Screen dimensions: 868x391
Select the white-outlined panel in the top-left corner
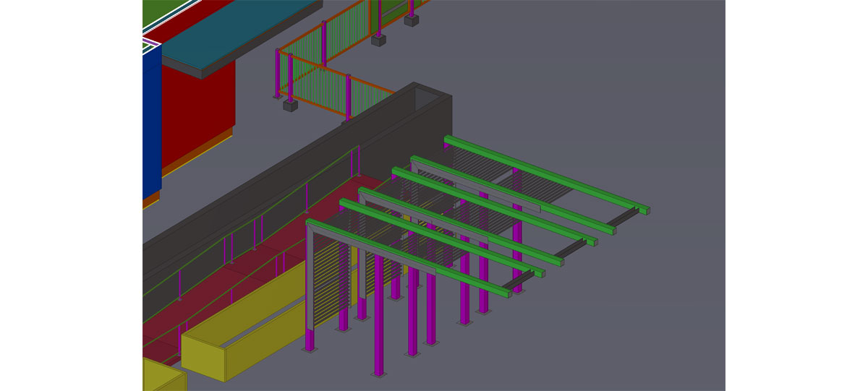click(150, 46)
